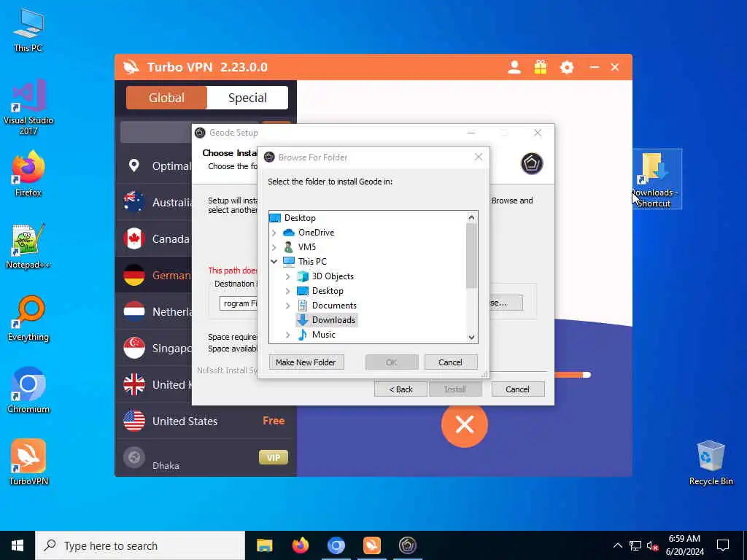This screenshot has width=747, height=560.
Task: Open Turbo VPN settings gear
Action: coord(566,67)
